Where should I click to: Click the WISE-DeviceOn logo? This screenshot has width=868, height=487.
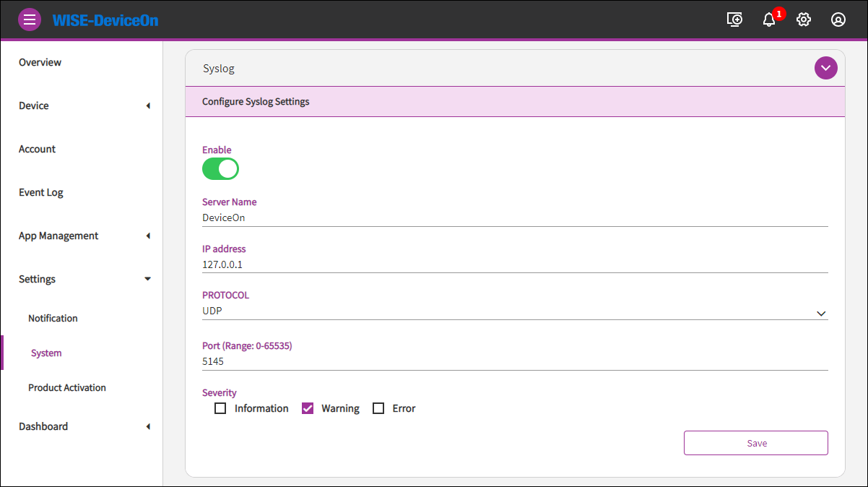[105, 20]
